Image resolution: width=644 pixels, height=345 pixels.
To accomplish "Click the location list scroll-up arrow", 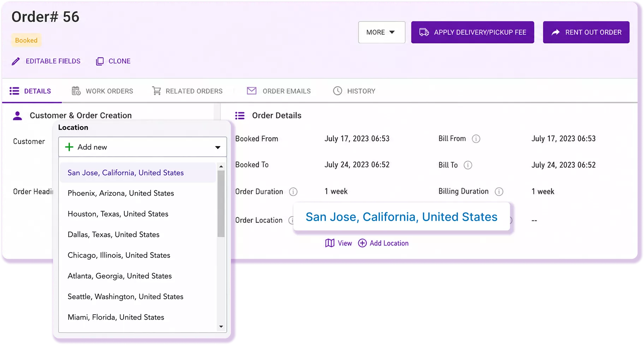I will [221, 166].
